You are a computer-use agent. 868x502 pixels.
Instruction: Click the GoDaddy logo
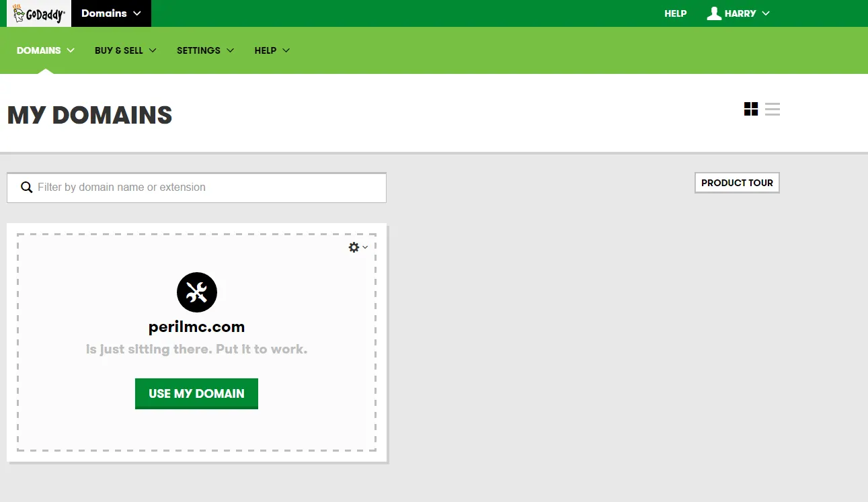point(39,13)
